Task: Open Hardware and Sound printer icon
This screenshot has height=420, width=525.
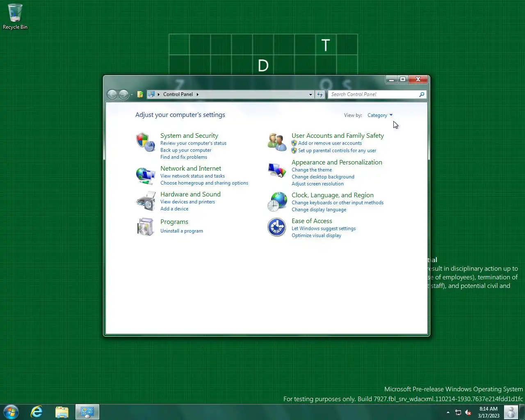Action: [146, 201]
